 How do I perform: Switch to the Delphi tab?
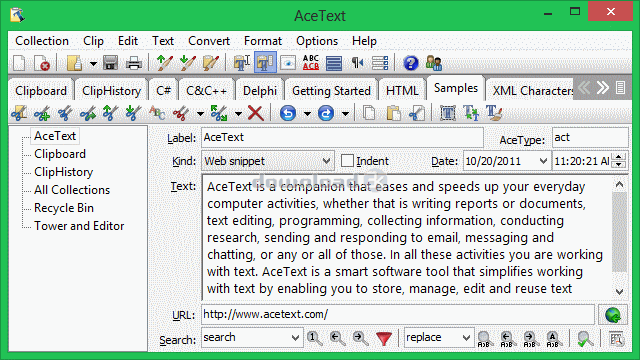[x=260, y=91]
